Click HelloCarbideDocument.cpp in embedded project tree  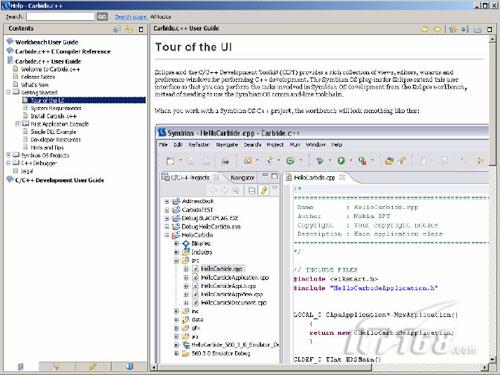(x=234, y=303)
